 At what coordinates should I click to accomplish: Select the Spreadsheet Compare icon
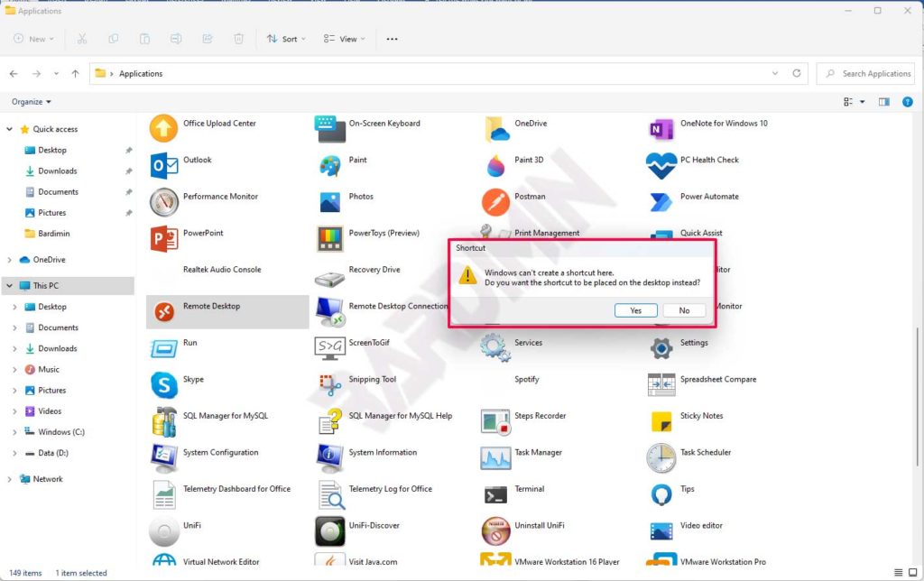[661, 385]
